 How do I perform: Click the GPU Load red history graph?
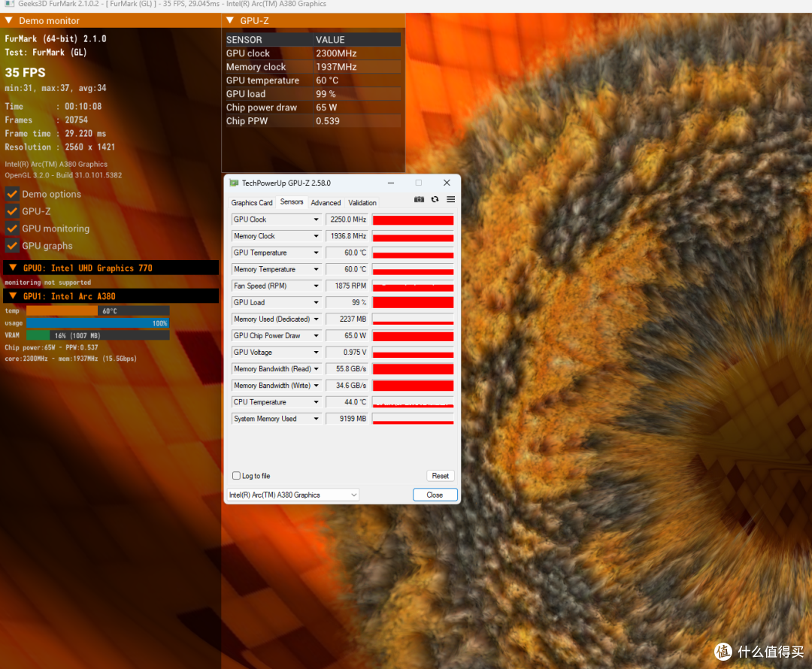[414, 302]
